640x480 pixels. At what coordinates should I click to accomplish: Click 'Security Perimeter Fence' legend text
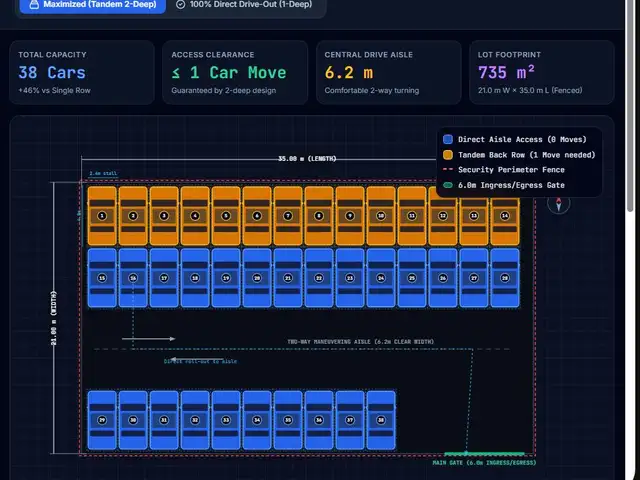click(x=511, y=170)
